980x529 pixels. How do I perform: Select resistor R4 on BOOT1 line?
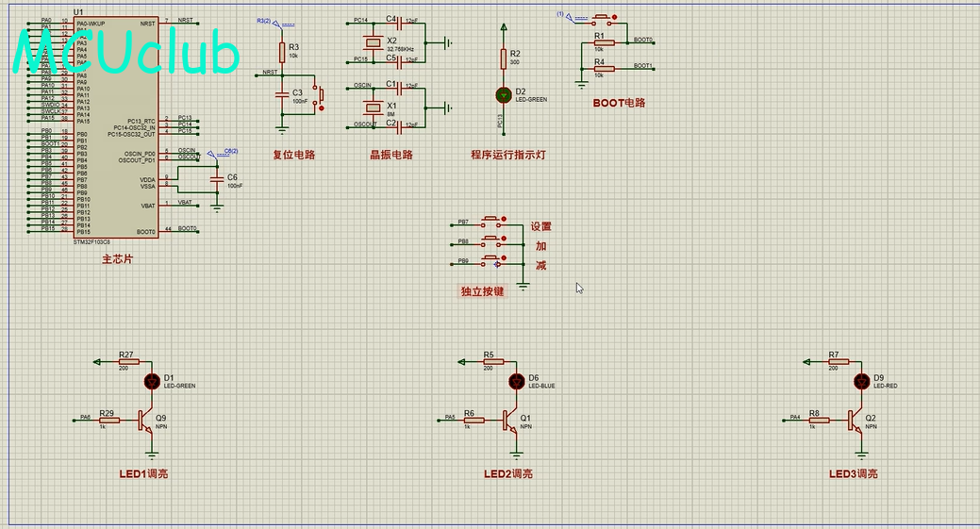tap(604, 69)
